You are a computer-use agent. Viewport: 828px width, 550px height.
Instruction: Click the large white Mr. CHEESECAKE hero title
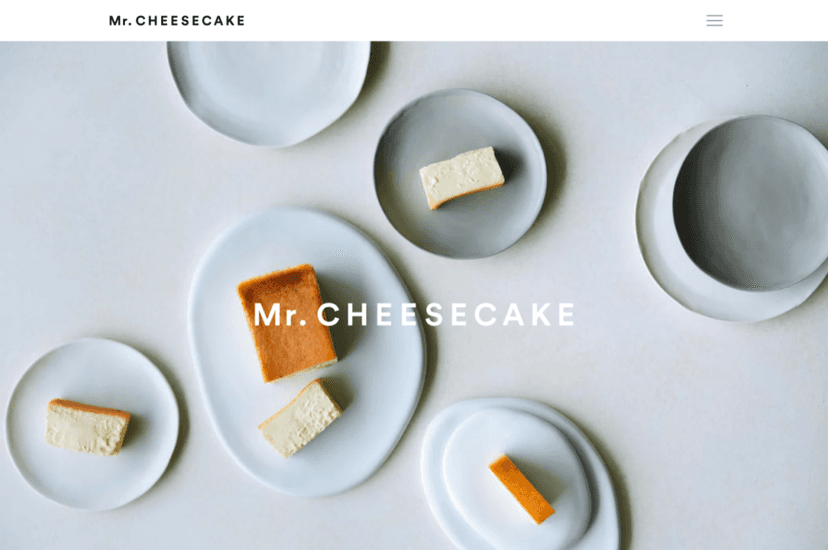415,314
